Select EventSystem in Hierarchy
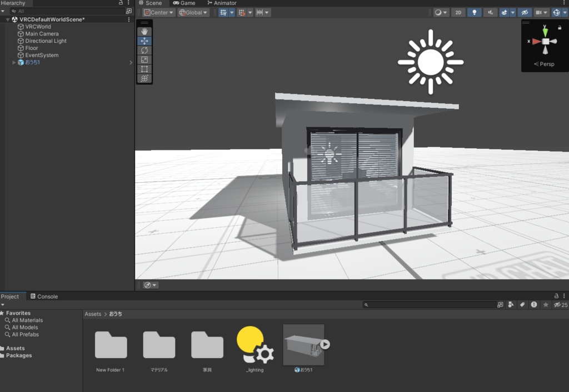Screen dimensions: 569x392 click(x=42, y=55)
